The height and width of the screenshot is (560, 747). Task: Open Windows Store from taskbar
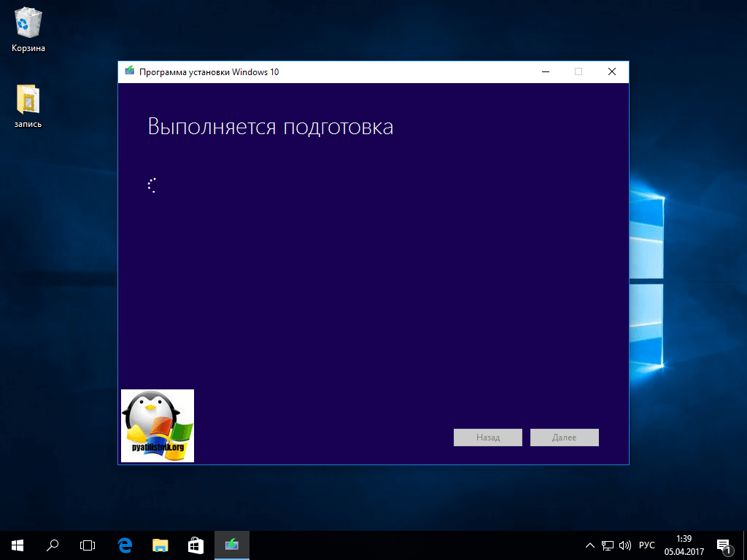tap(196, 545)
